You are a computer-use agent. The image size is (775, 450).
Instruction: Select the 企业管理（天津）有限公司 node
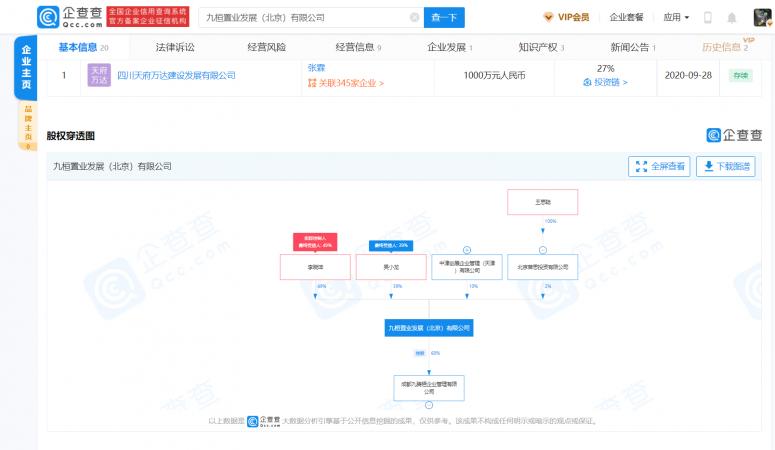pyautogui.click(x=467, y=267)
